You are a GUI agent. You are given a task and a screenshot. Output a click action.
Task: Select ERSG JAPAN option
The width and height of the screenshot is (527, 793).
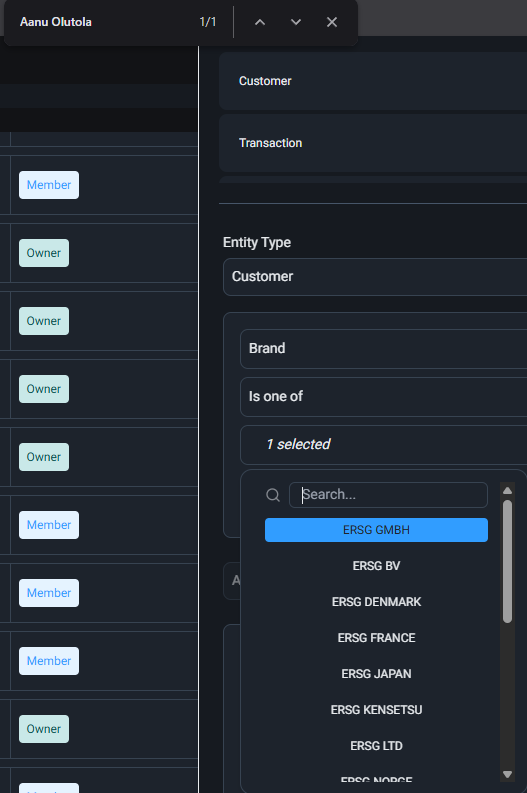click(x=376, y=674)
